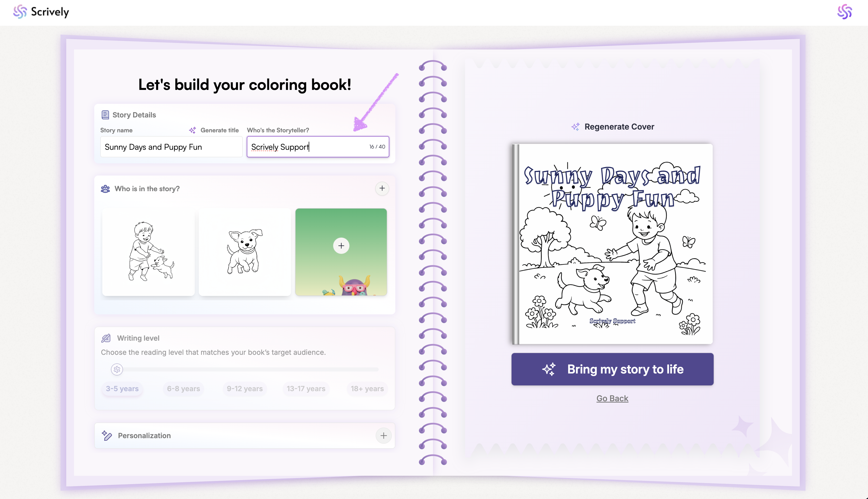This screenshot has width=868, height=499.
Task: Click the Story Details book icon
Action: 105,115
